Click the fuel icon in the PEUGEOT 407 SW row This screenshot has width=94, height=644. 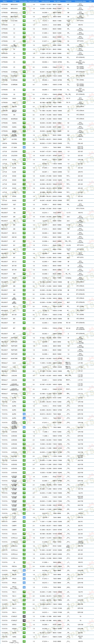[x=24, y=315]
